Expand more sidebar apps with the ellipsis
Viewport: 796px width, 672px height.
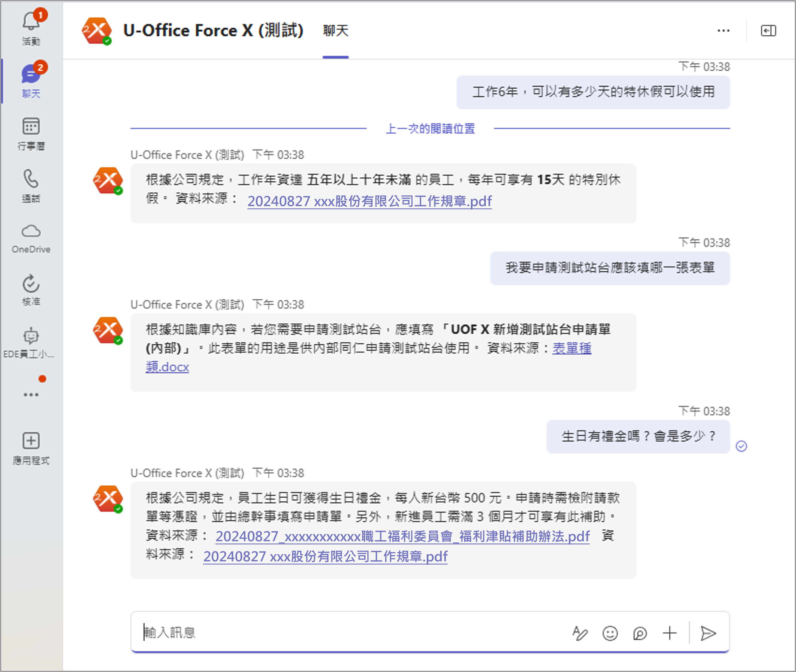pyautogui.click(x=31, y=394)
